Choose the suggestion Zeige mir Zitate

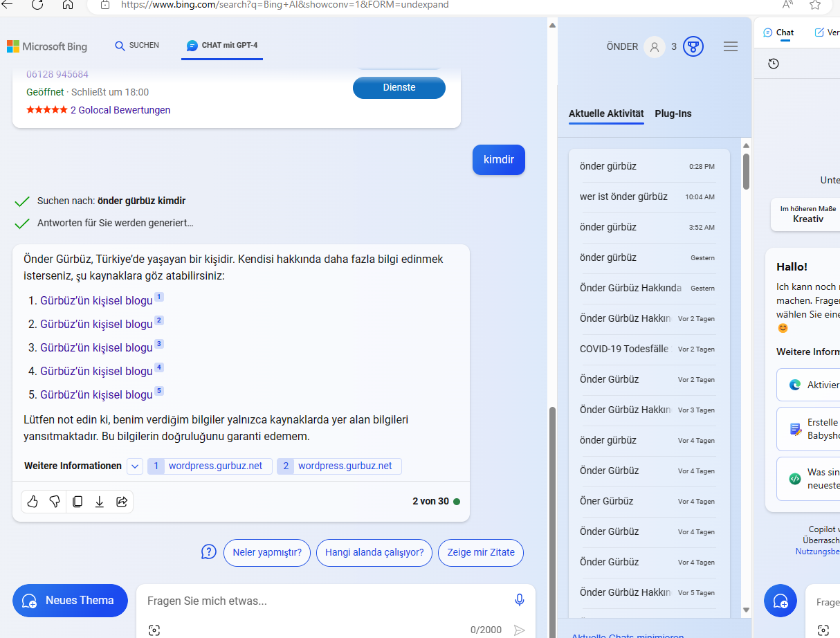pos(481,552)
